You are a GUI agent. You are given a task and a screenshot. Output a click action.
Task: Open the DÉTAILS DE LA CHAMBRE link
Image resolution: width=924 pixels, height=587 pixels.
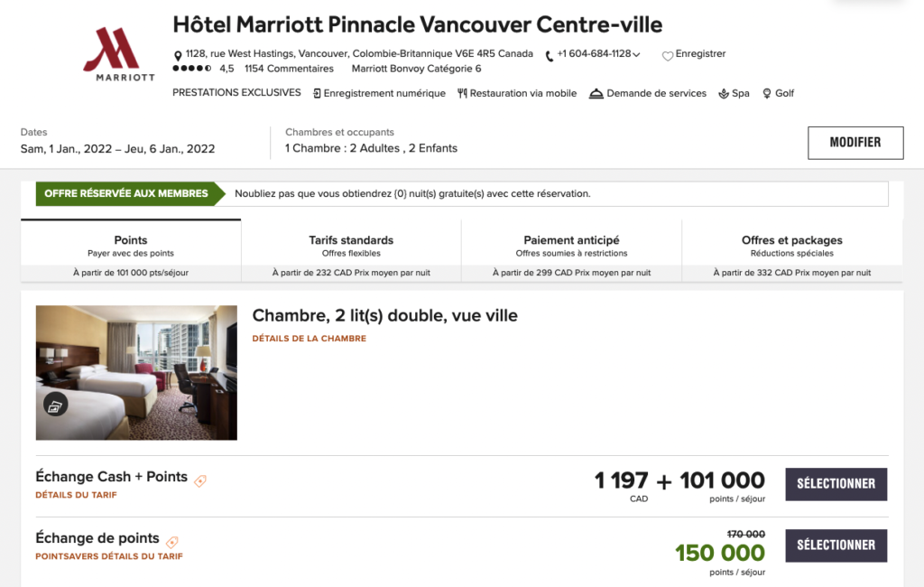coord(310,339)
